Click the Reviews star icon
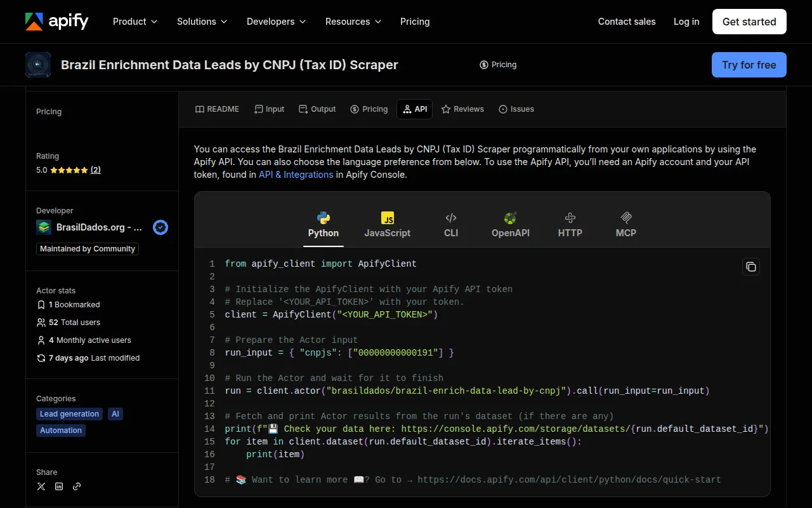Image resolution: width=812 pixels, height=508 pixels. click(446, 109)
